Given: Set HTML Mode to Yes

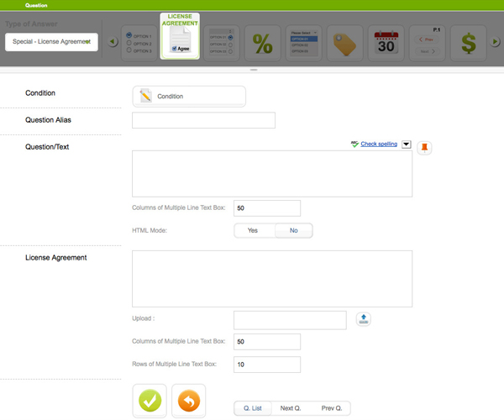Looking at the screenshot, I should tap(254, 230).
